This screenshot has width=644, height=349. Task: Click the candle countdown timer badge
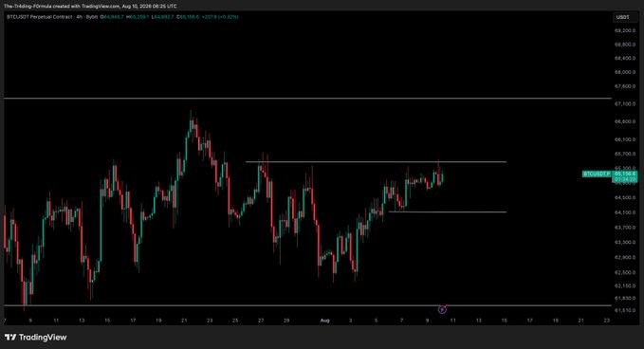pyautogui.click(x=625, y=179)
